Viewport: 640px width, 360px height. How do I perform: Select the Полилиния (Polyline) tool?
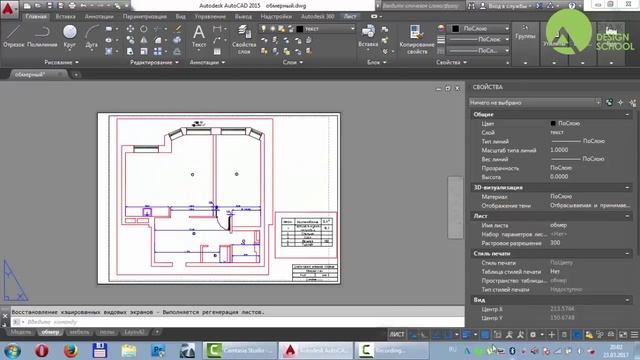pyautogui.click(x=42, y=36)
